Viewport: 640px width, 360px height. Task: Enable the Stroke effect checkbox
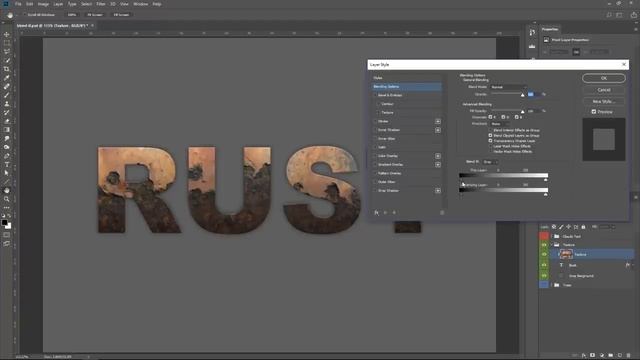[375, 121]
